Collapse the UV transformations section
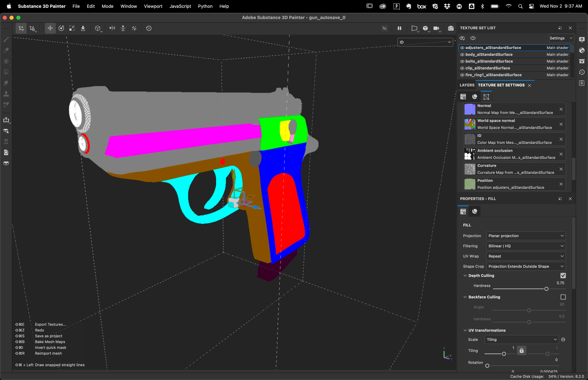Image resolution: width=588 pixels, height=380 pixels. 465,330
